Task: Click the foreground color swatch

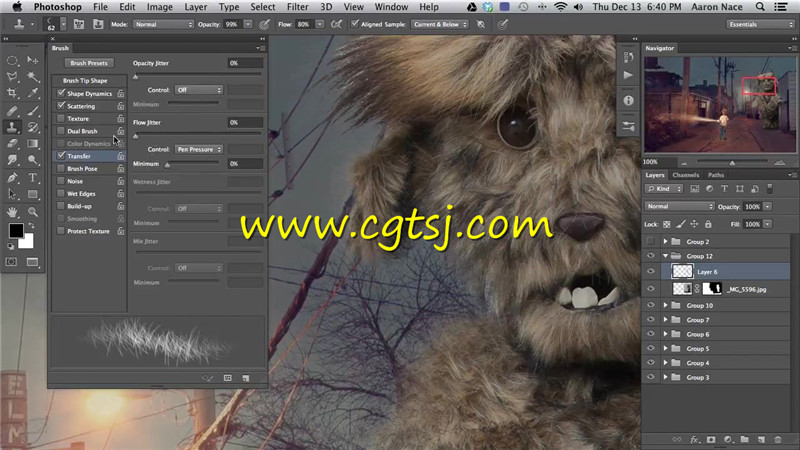Action: pyautogui.click(x=16, y=231)
